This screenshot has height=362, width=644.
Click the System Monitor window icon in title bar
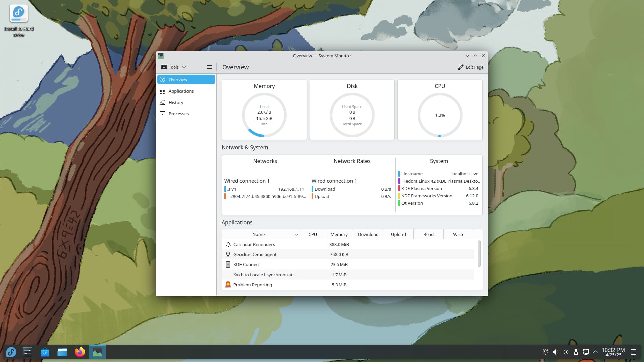click(161, 56)
